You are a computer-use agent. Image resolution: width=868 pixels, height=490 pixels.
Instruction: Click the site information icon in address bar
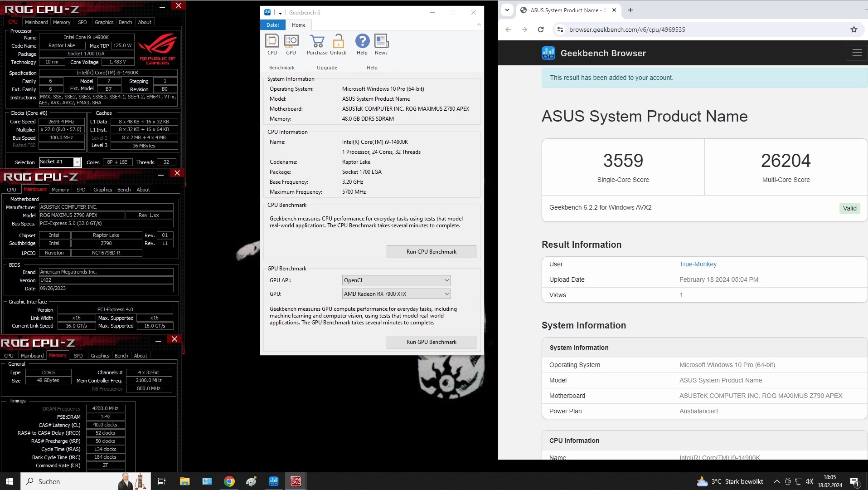[560, 29]
